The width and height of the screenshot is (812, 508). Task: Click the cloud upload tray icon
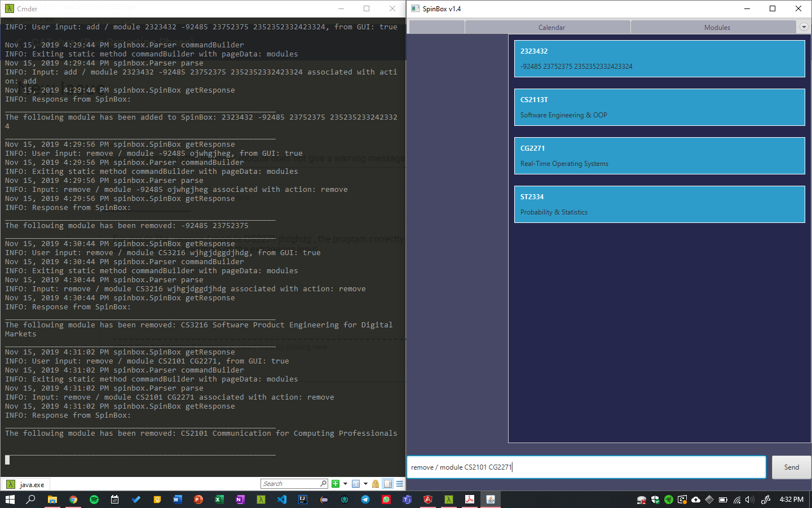[x=696, y=500]
